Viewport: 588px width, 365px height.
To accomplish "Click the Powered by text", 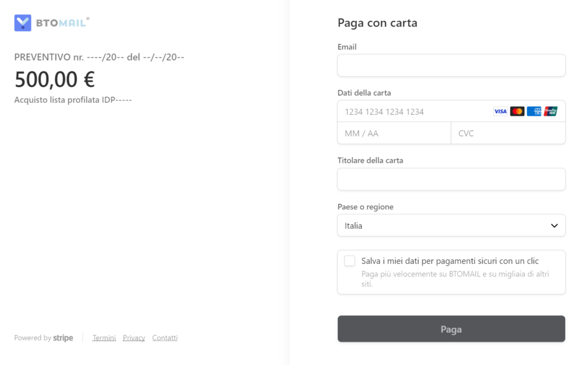I will pos(33,338).
